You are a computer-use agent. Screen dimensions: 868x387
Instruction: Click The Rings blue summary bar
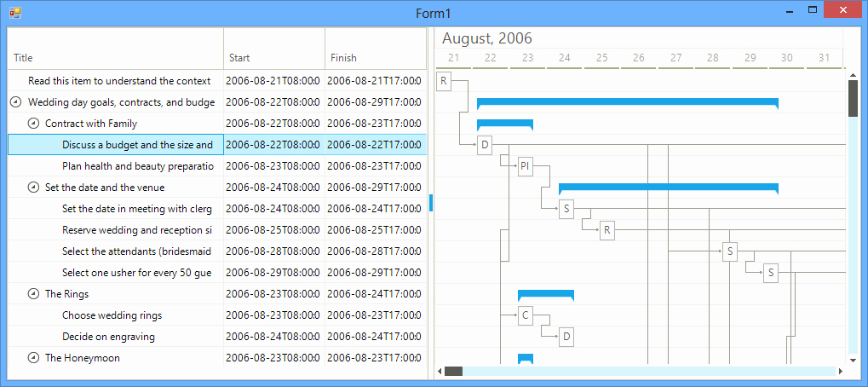[546, 295]
